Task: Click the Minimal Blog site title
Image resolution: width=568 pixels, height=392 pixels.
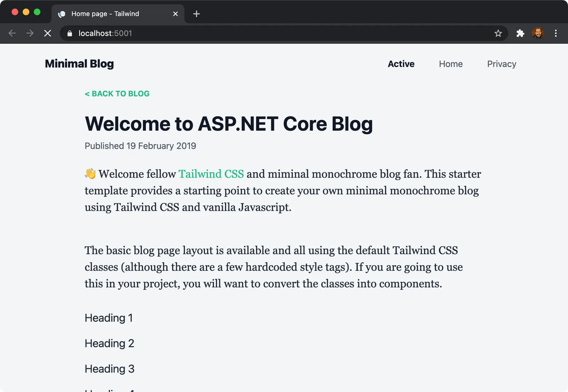Action: 80,64
